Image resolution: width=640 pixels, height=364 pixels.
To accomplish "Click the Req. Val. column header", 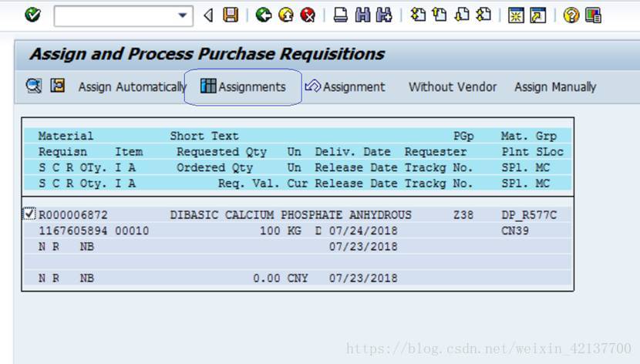I will [249, 184].
